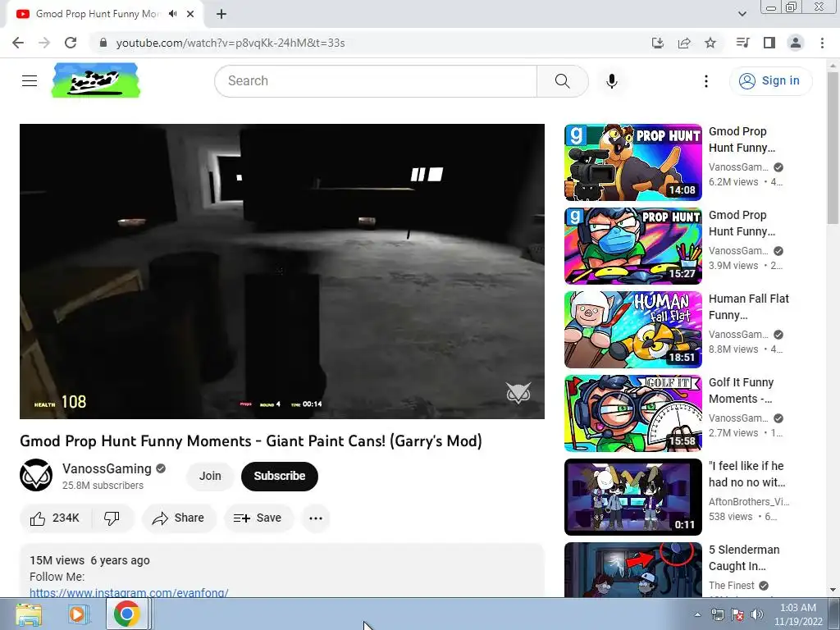The height and width of the screenshot is (630, 840).
Task: Start voice search with microphone icon
Action: point(612,81)
